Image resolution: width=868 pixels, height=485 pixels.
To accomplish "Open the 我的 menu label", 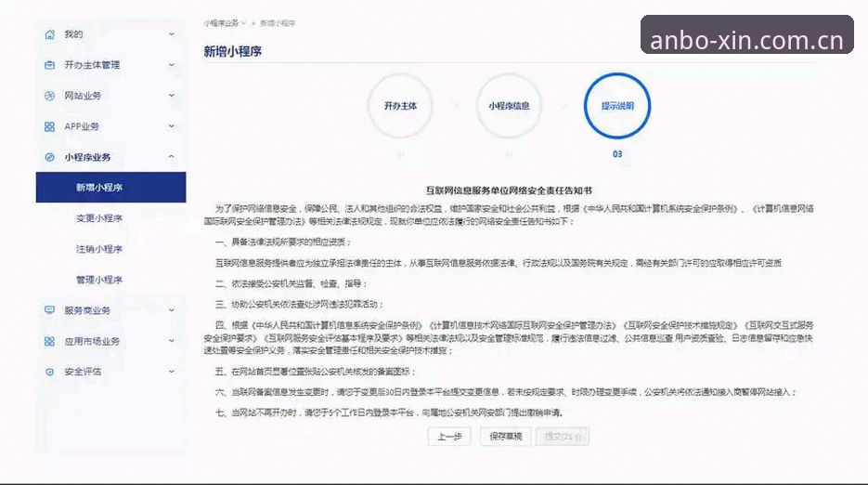I will [73, 34].
